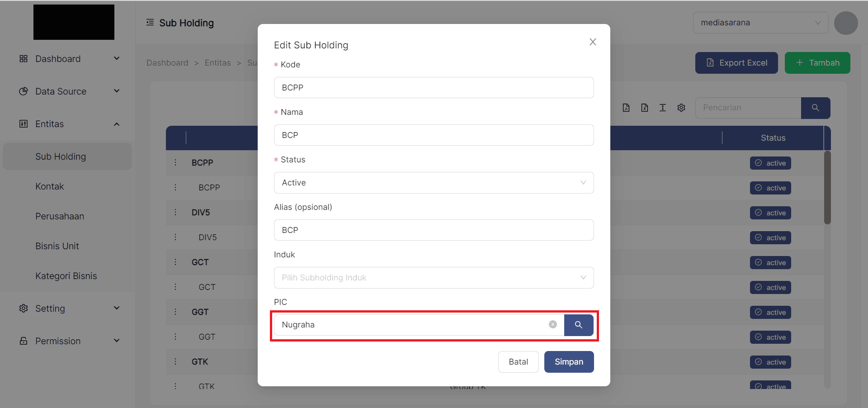Click the PDF export icon in toolbar

point(626,108)
